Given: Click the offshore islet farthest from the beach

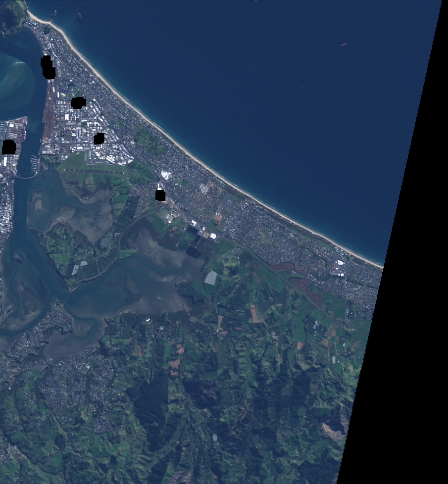Looking at the screenshot, I should click(79, 16).
